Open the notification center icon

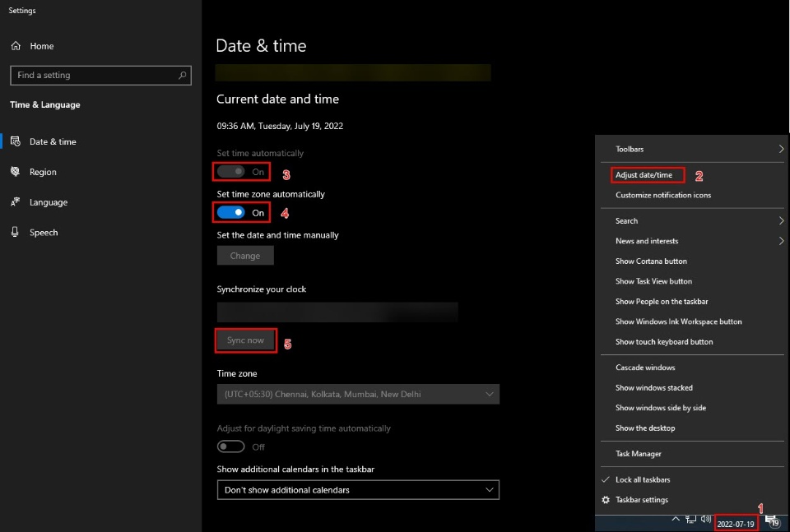772,520
